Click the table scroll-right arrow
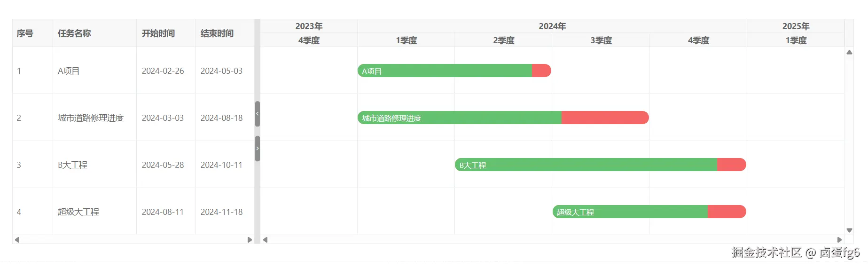The width and height of the screenshot is (868, 268). 250,240
